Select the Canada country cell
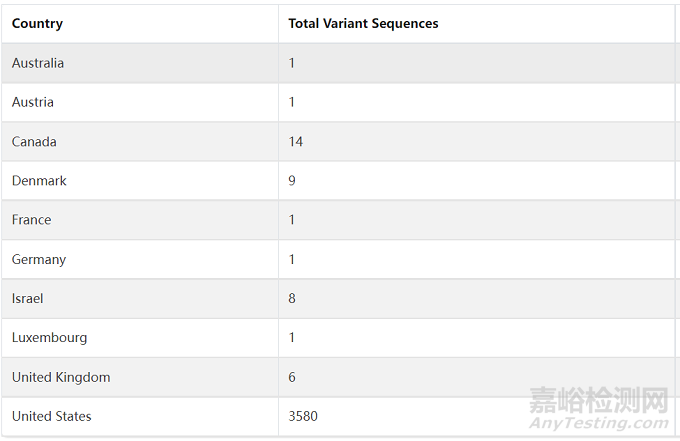The height and width of the screenshot is (441, 680). (x=34, y=142)
